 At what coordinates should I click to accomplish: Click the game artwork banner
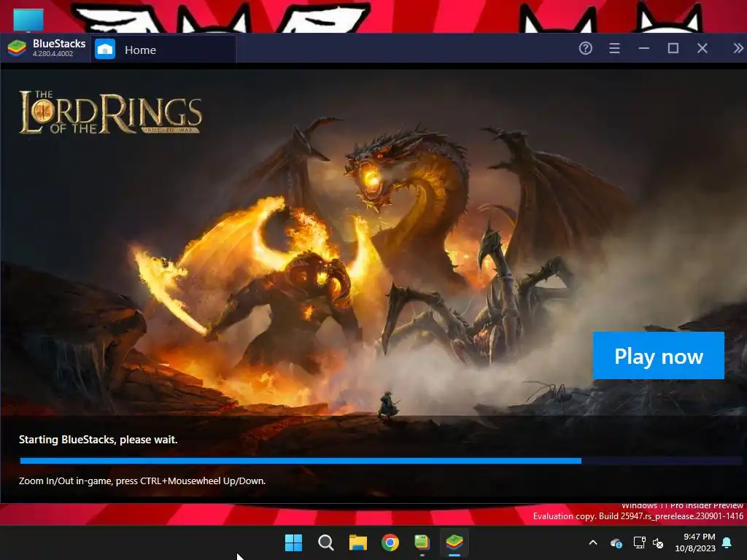(x=373, y=243)
